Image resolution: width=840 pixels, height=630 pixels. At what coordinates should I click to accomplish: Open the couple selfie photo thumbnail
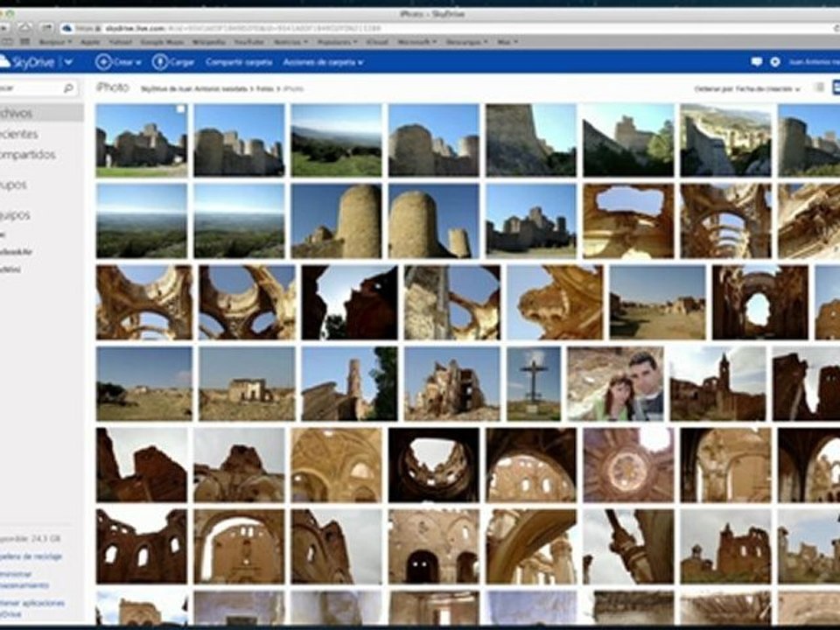click(615, 383)
